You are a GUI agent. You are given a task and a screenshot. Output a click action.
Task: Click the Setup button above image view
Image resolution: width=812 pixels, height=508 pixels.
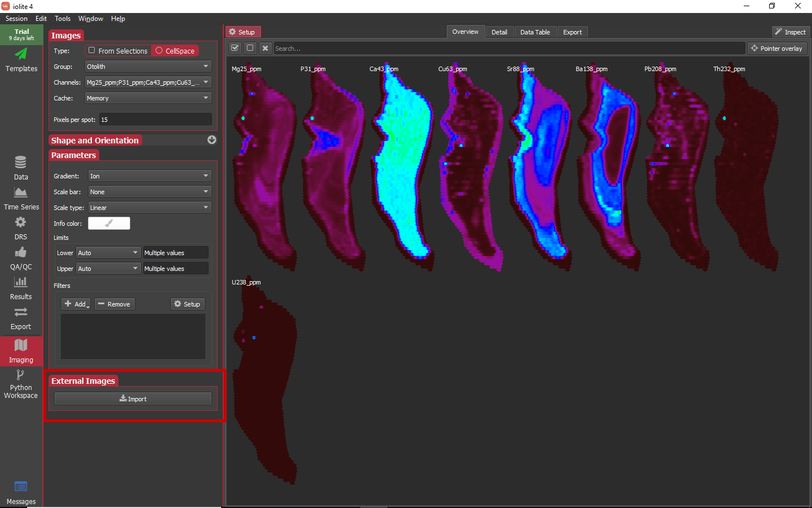pos(244,32)
